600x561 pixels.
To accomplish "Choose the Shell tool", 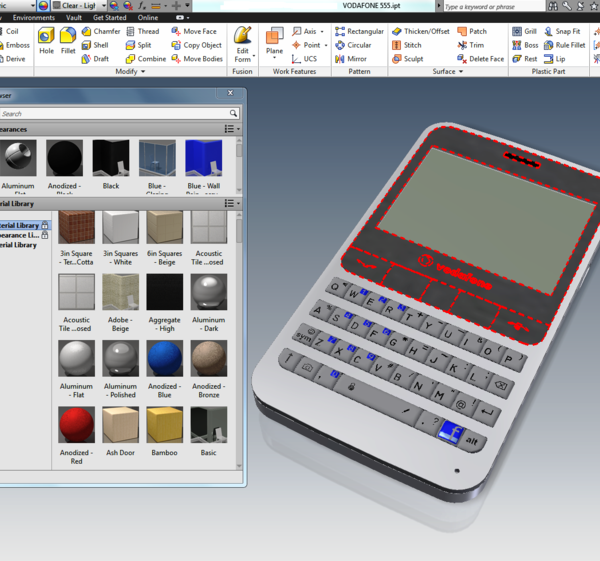I will [x=95, y=45].
